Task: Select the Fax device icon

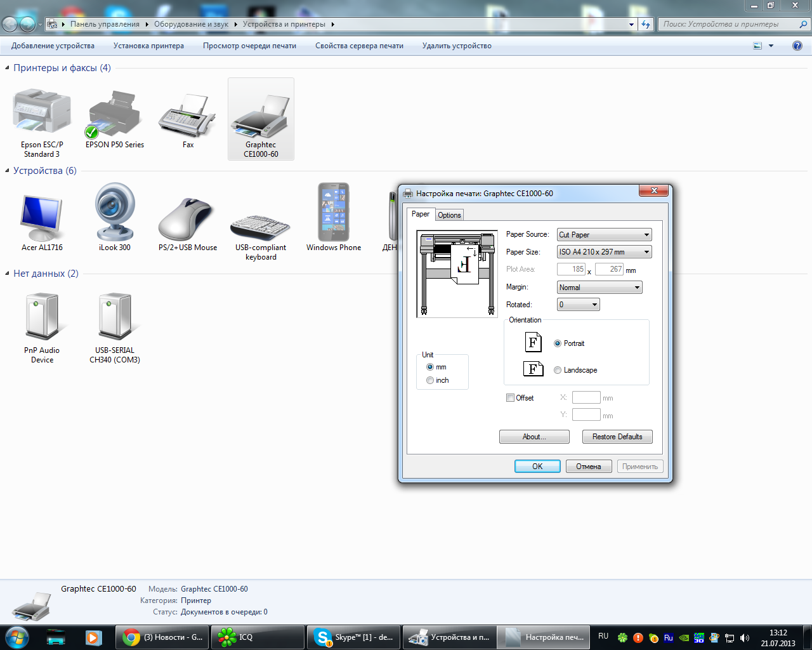Action: (188, 114)
